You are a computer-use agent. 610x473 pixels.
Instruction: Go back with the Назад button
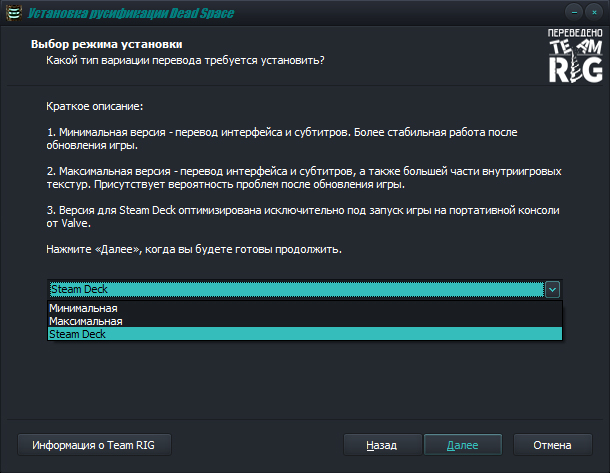click(x=381, y=445)
